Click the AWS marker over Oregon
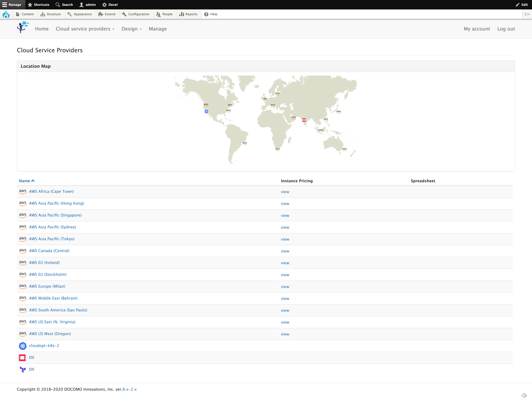532x403 pixels. coord(206,105)
